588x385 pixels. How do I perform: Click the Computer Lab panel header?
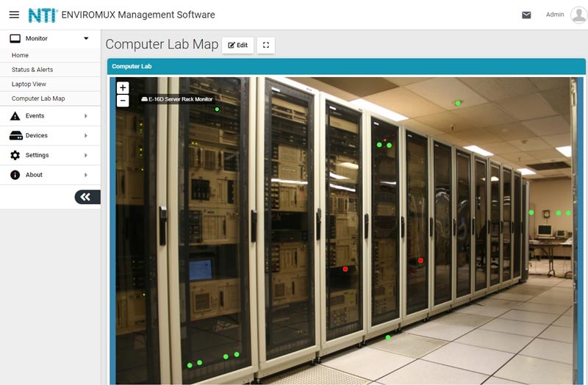pos(346,66)
